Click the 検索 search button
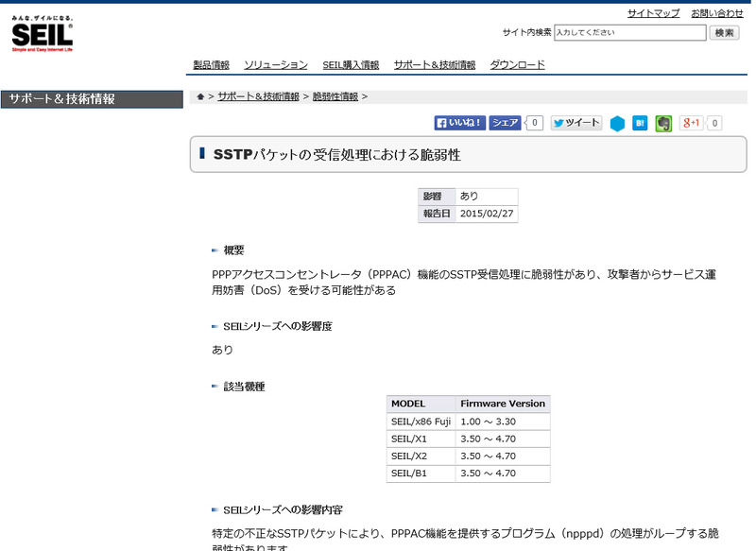Screen dimensions: 756x551 (725, 33)
